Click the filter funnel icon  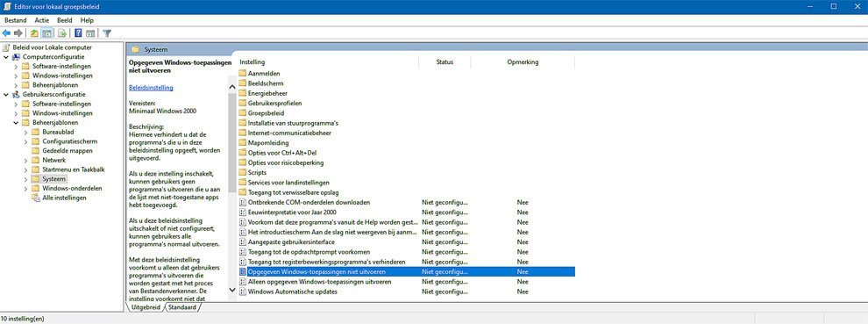coord(107,33)
